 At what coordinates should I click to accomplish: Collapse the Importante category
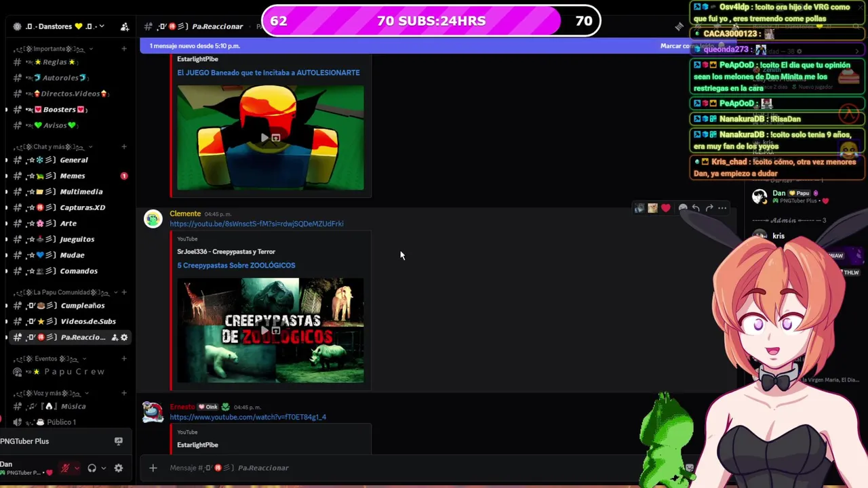click(54, 49)
